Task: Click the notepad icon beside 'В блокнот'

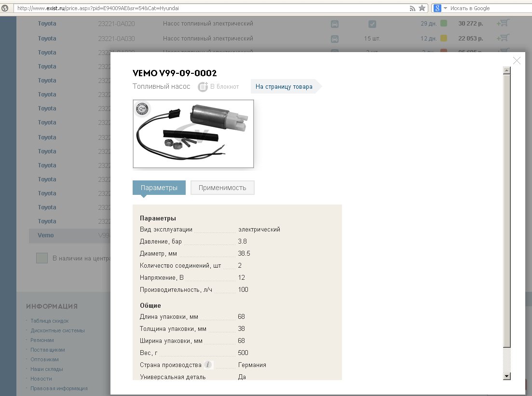Action: tap(203, 87)
